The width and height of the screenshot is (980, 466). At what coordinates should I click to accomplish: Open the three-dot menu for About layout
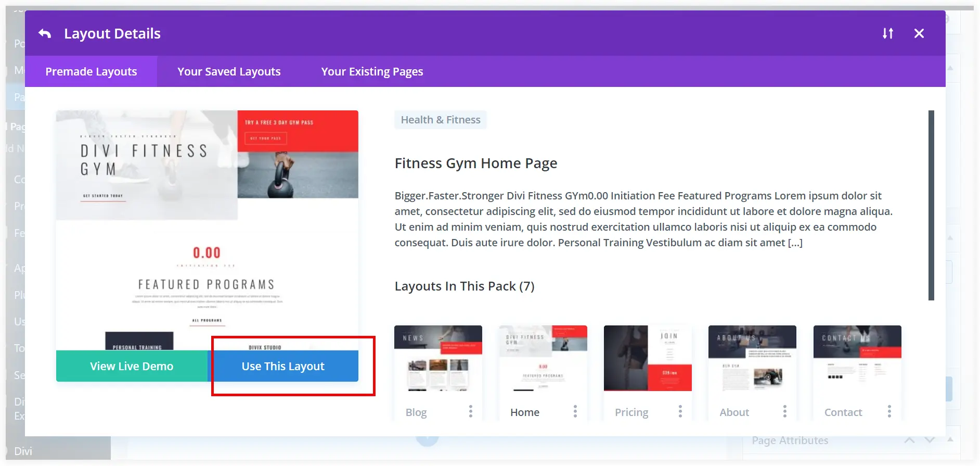[x=785, y=411]
